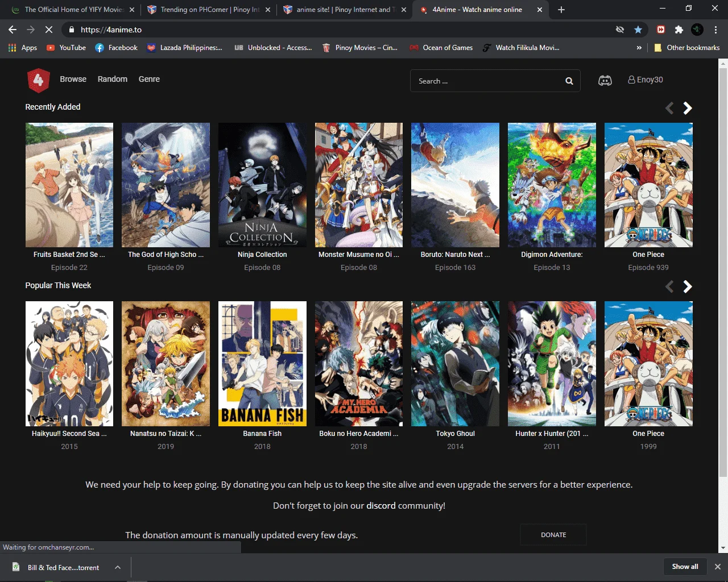The height and width of the screenshot is (582, 728).
Task: Stop page loading with X button
Action: click(x=49, y=30)
